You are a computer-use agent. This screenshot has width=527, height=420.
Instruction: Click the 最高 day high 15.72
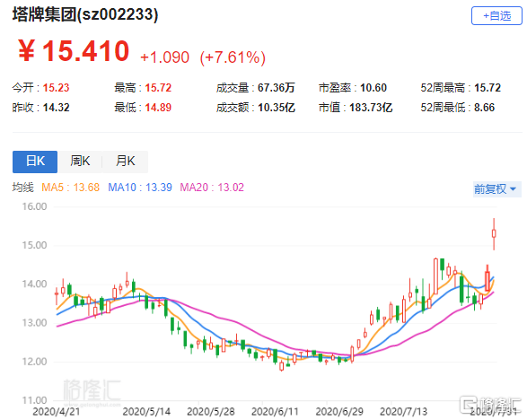pos(158,88)
